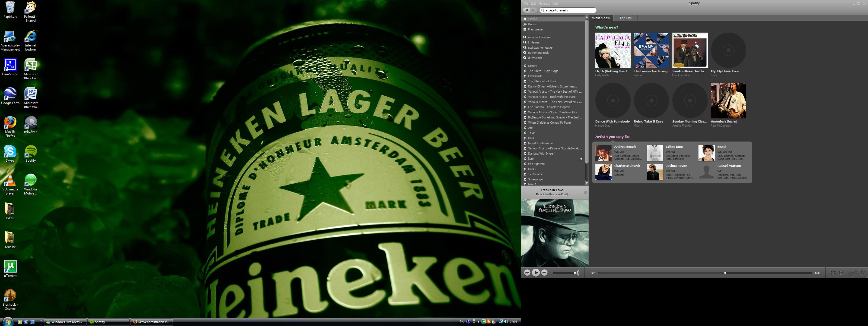The image size is (868, 326).
Task: Open the 'My! My! Time Flies' title link
Action: 725,71
